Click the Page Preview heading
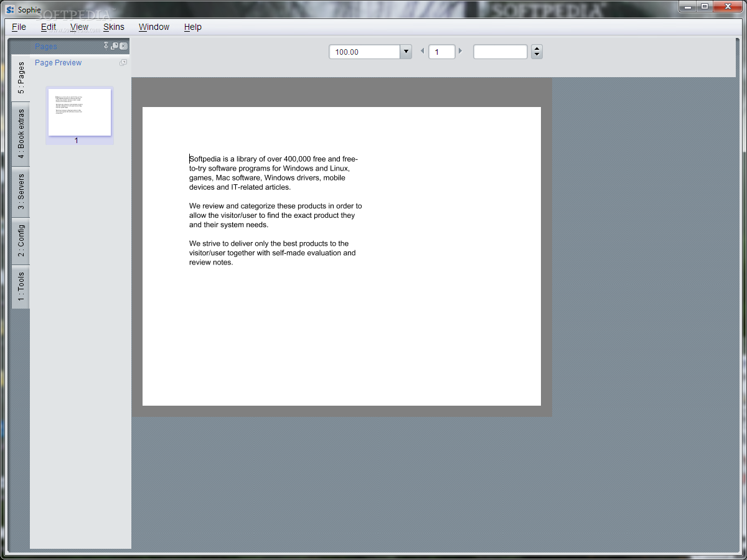 coord(58,63)
